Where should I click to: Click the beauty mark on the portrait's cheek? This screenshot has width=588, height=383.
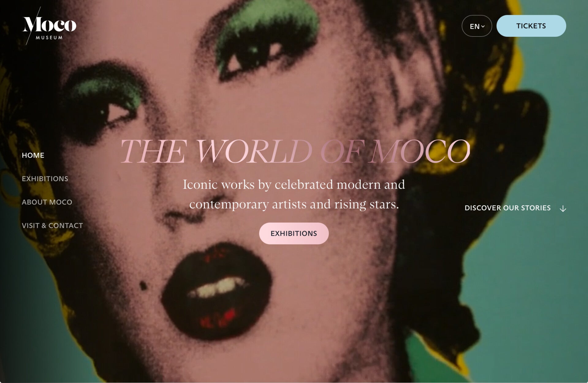pos(143,286)
